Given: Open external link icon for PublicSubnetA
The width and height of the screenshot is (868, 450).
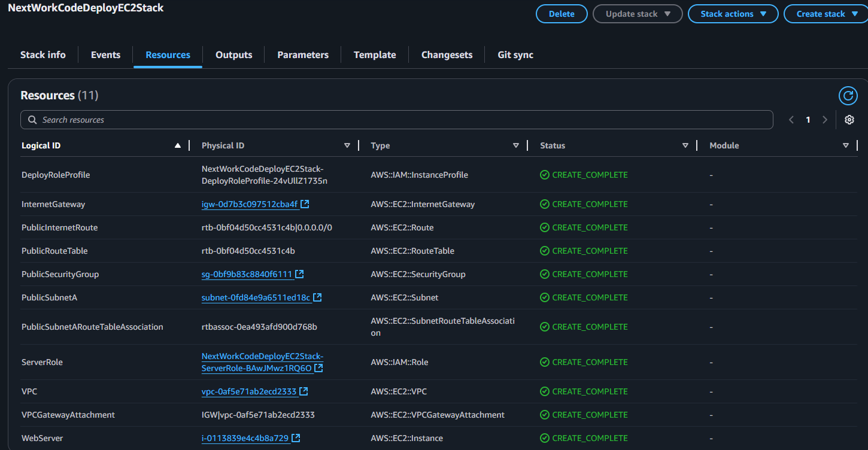Looking at the screenshot, I should pos(317,297).
